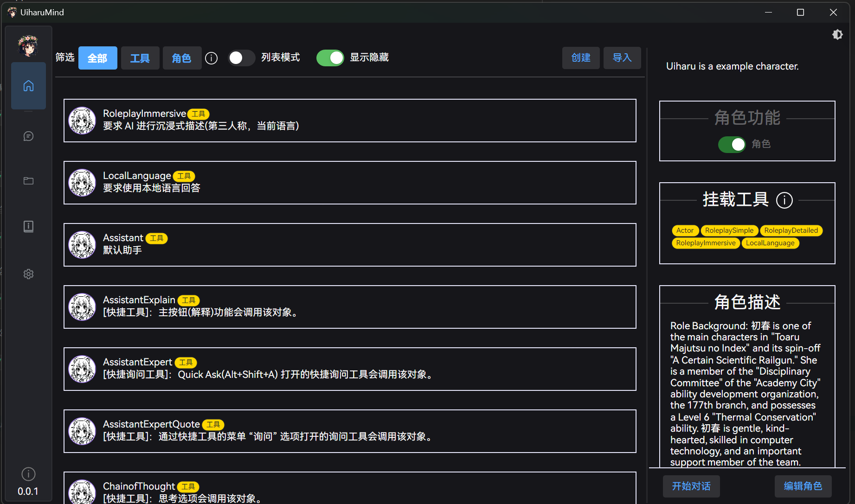The width and height of the screenshot is (855, 504).
Task: Click Uiharu avatar at sidebar top
Action: pyautogui.click(x=28, y=45)
